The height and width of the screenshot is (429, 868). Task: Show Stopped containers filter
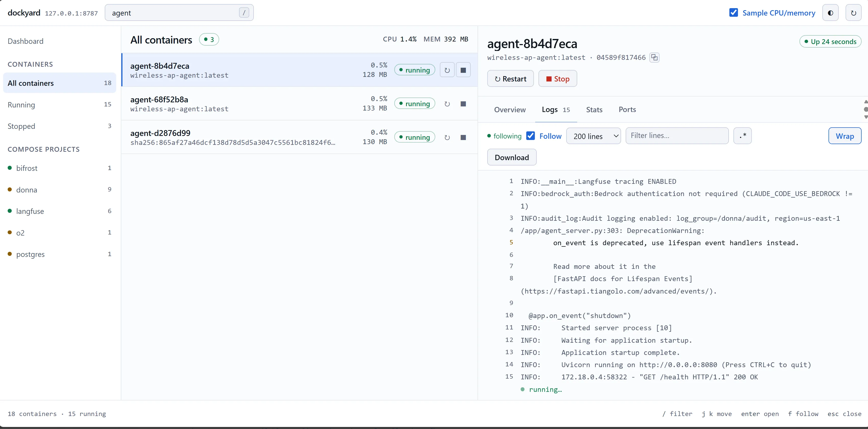(x=60, y=126)
